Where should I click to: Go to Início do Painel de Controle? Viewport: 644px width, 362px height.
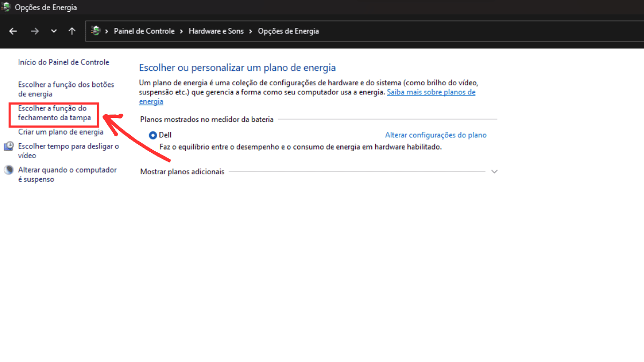(63, 62)
